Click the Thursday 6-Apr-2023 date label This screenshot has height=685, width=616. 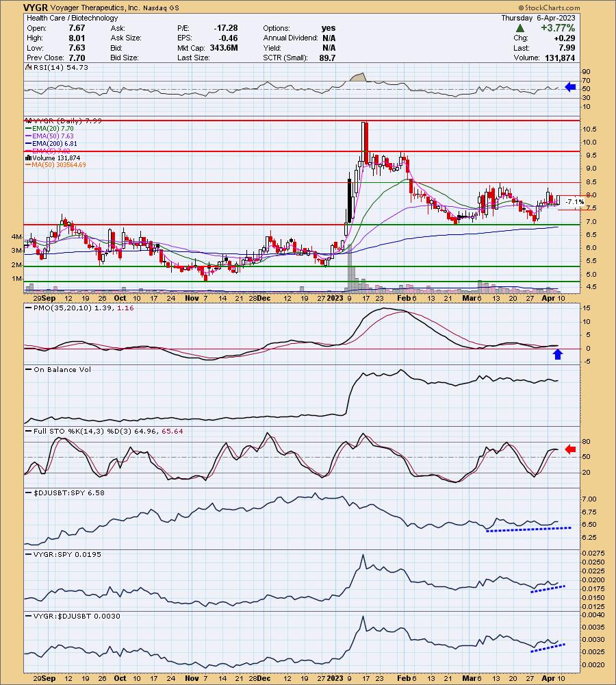click(538, 18)
